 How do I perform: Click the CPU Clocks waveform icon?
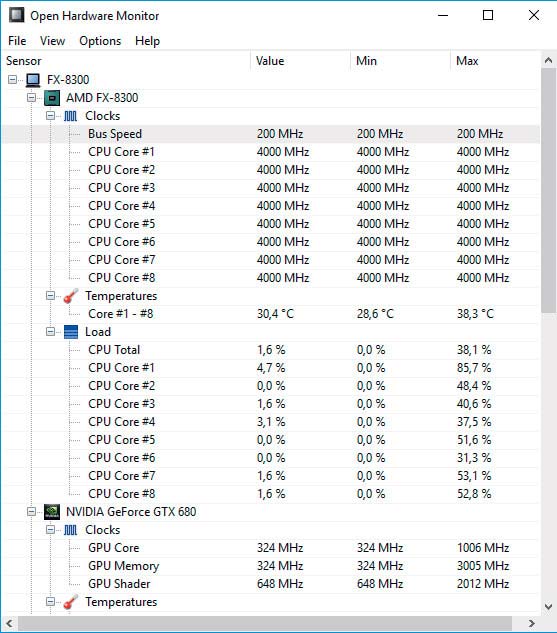pyautogui.click(x=70, y=116)
